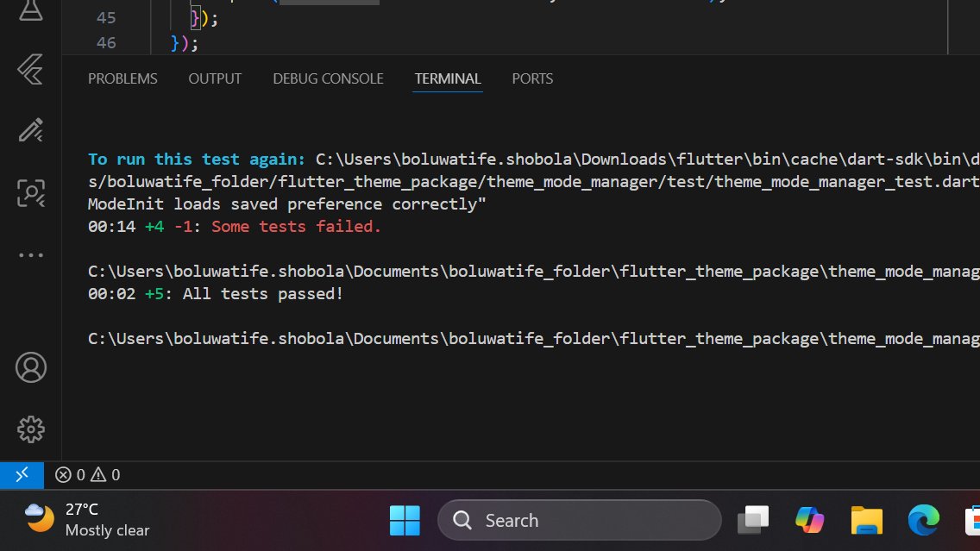Open the Accounts icon in activity bar
This screenshot has width=980, height=551.
[30, 366]
